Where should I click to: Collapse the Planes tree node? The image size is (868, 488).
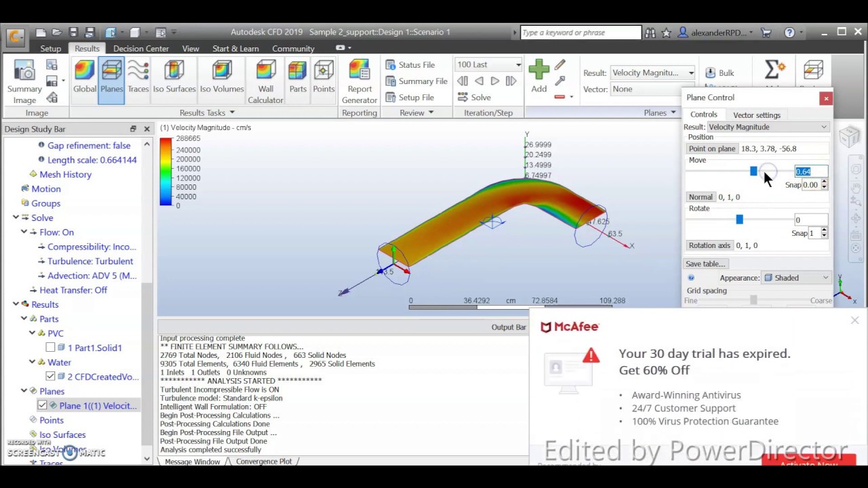coord(24,391)
